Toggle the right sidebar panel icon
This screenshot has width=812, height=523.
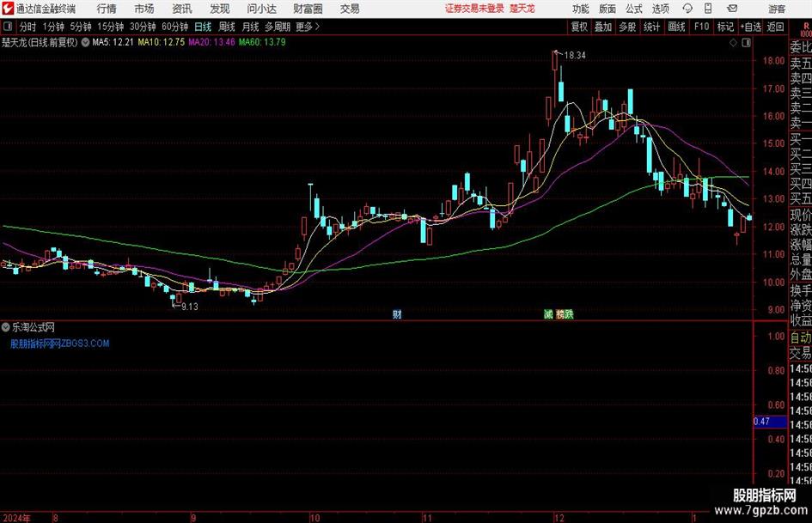click(x=746, y=43)
